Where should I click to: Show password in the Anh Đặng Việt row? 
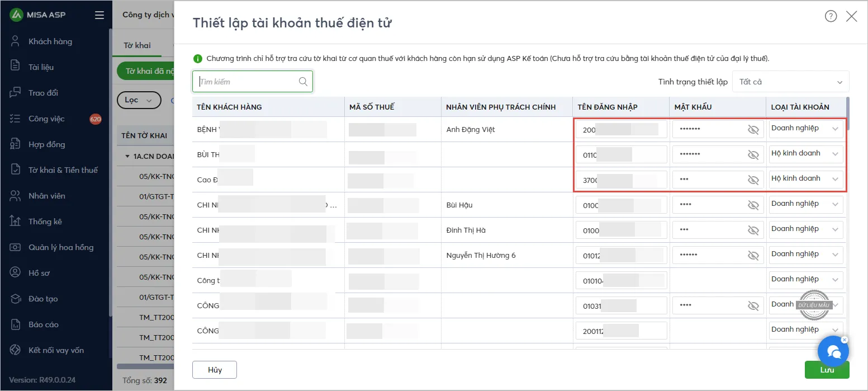[x=753, y=130]
